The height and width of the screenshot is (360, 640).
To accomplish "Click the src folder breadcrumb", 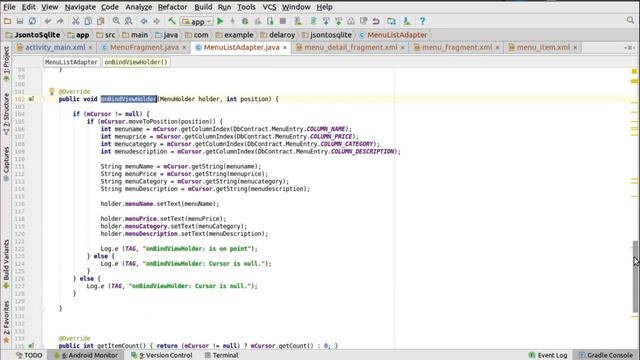I will tap(106, 35).
